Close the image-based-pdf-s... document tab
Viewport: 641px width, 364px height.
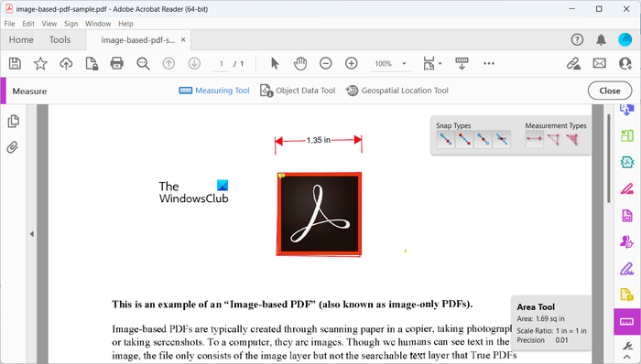click(x=183, y=39)
